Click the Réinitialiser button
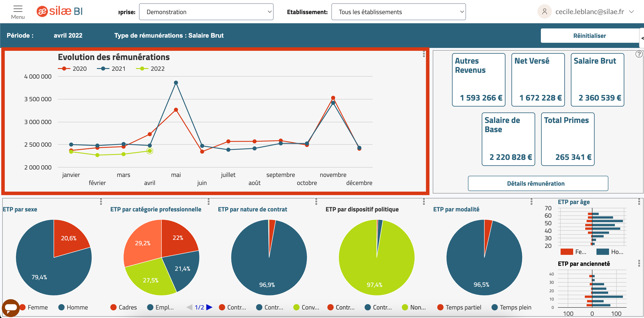Image resolution: width=644 pixels, height=318 pixels. pos(589,35)
